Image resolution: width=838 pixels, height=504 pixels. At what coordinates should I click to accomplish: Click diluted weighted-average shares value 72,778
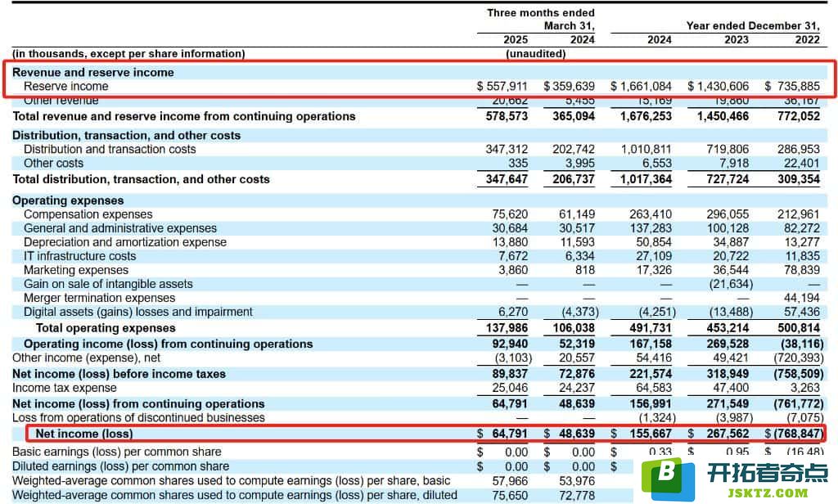(x=577, y=496)
